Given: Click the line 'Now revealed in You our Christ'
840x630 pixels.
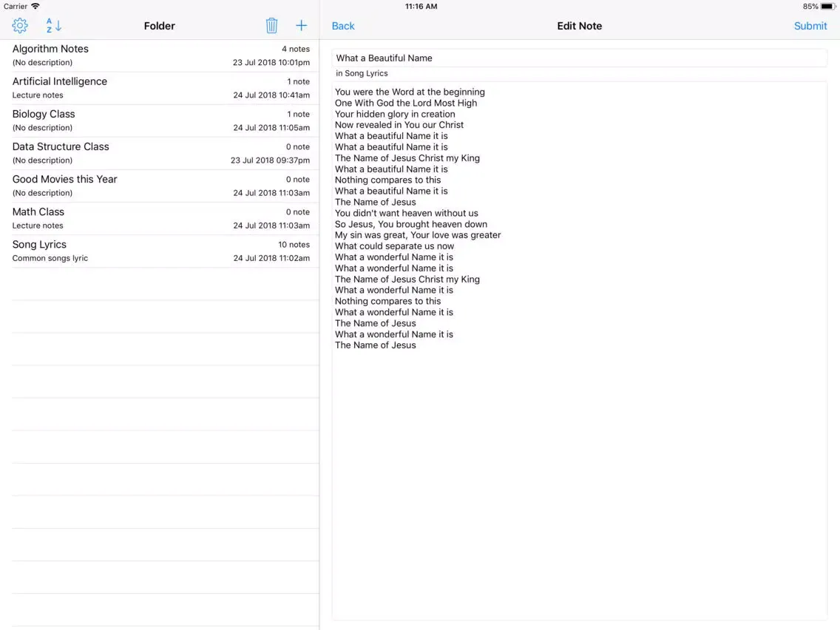Looking at the screenshot, I should pos(399,125).
